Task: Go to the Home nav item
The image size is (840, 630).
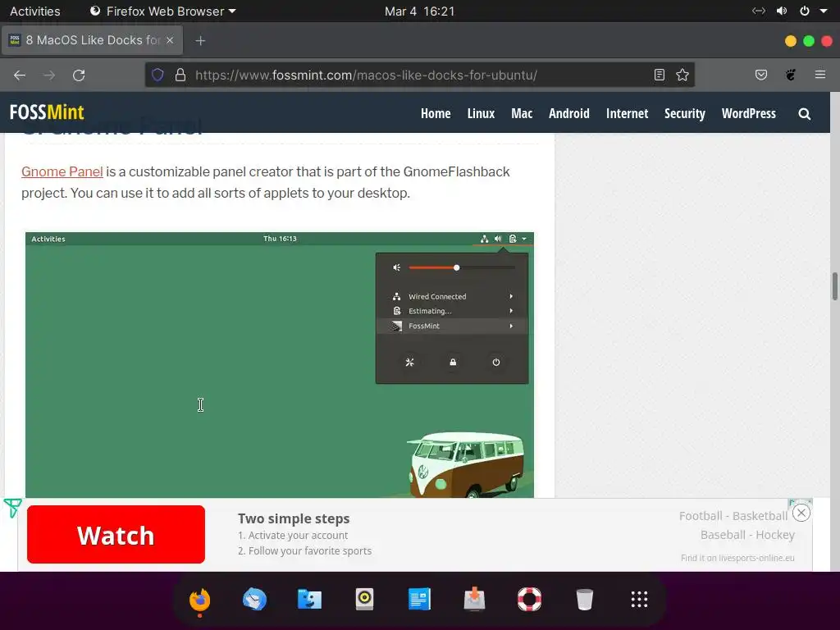Action: coord(436,113)
